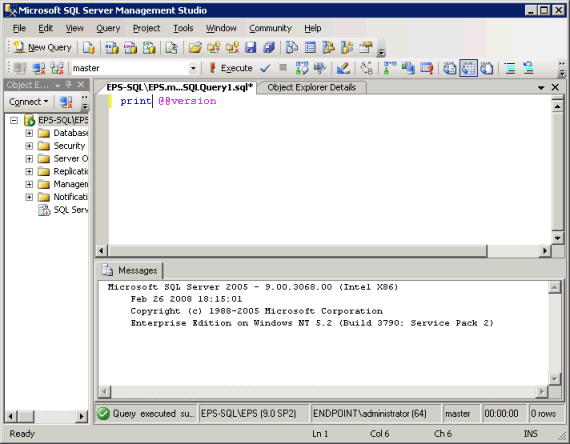The width and height of the screenshot is (570, 444).
Task: Pin the Object Explorer panel
Action: (x=68, y=85)
